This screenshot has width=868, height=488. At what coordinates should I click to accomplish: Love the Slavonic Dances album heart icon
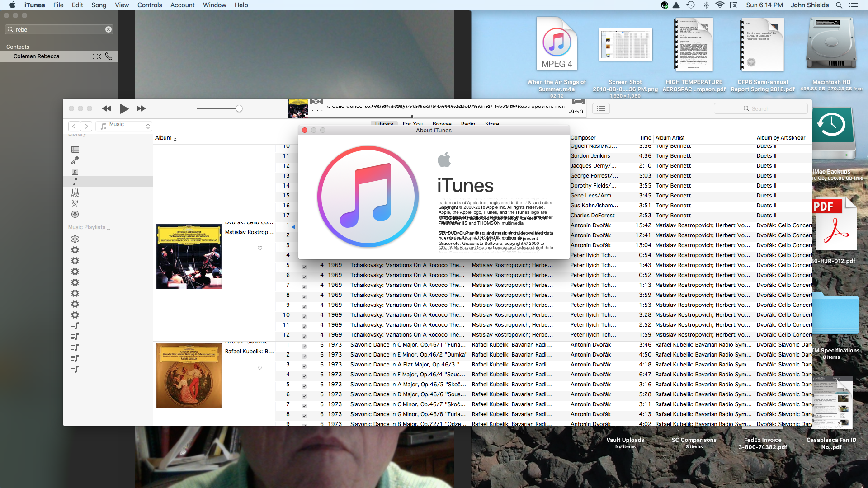[x=260, y=367]
